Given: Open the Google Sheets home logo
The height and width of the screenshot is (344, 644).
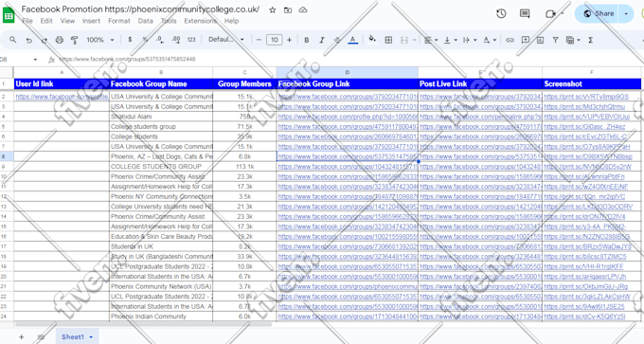Looking at the screenshot, I should coord(9,15).
